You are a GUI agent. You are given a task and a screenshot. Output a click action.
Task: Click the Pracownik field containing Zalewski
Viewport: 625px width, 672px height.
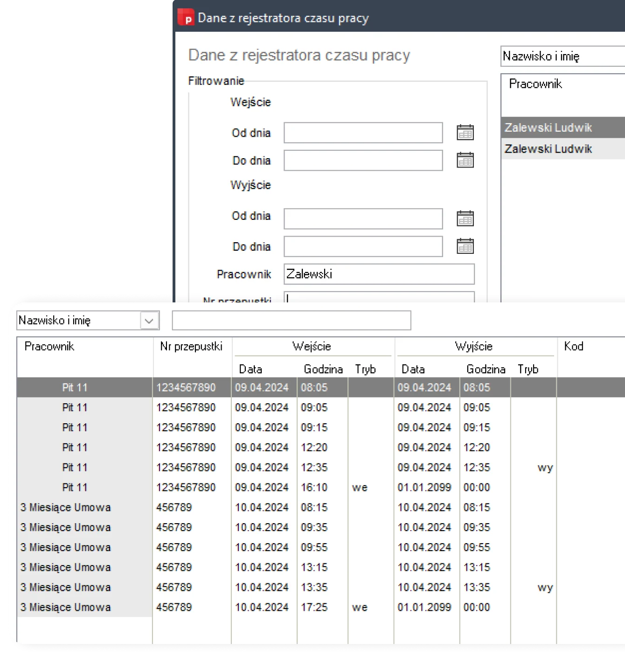tap(379, 274)
